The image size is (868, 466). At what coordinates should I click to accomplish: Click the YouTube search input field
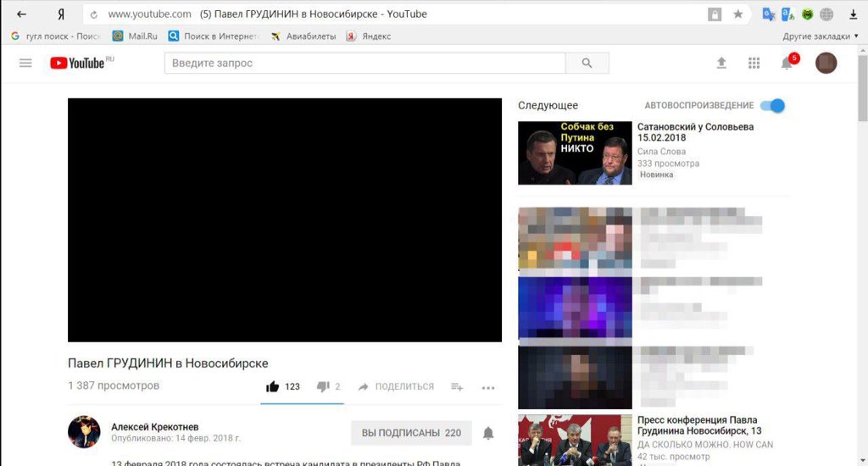364,64
